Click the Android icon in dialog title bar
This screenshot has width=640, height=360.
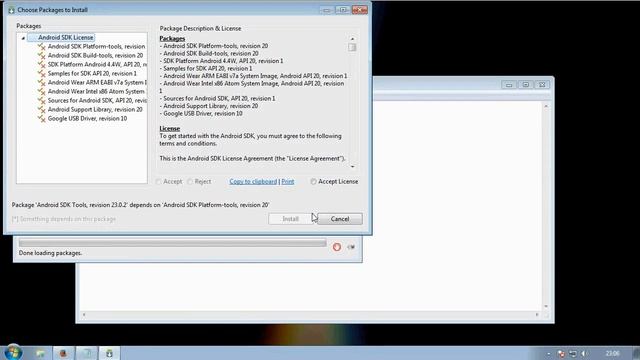pos(11,10)
